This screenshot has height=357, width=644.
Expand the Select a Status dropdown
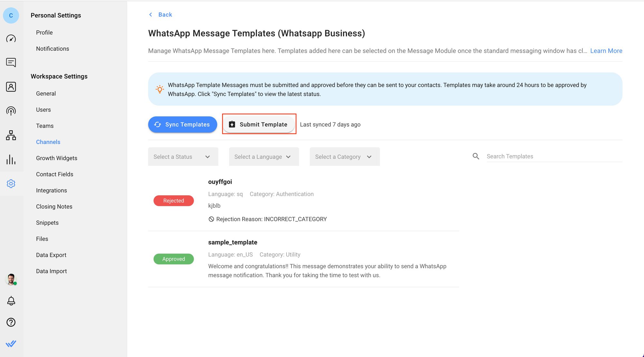[x=183, y=157]
